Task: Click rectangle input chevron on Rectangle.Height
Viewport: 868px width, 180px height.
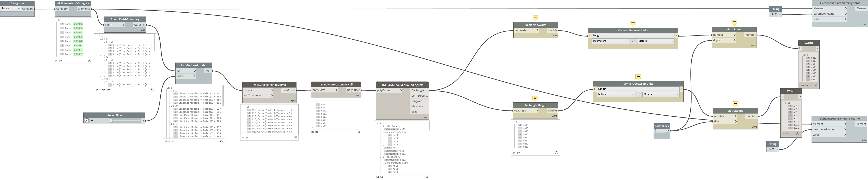Action: (537, 110)
